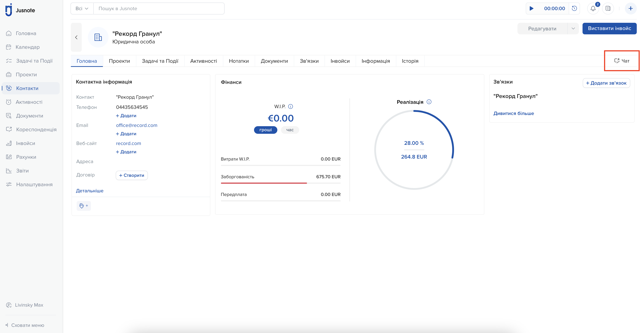Viewport: 644px width, 333px height.
Task: Click phone number 04435634545
Action: tap(132, 107)
